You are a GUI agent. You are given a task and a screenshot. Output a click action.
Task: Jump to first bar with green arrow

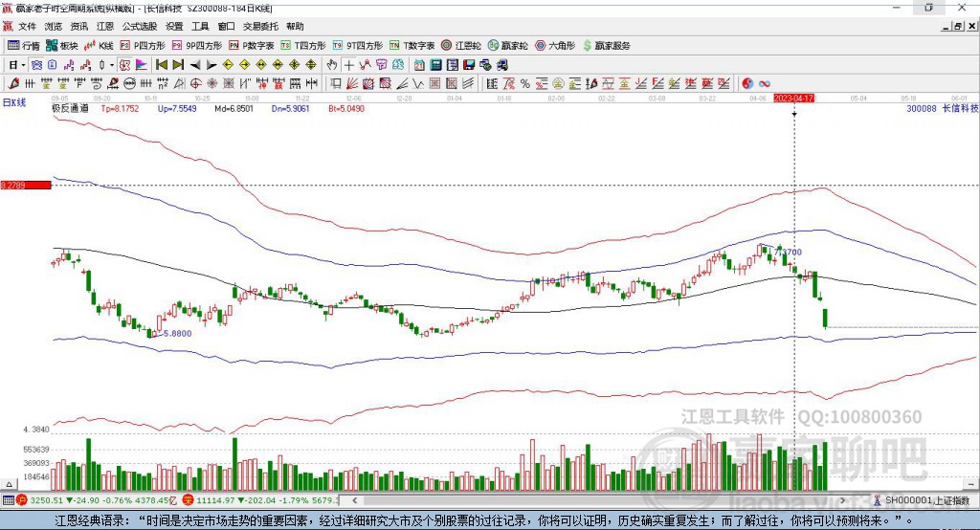161,64
